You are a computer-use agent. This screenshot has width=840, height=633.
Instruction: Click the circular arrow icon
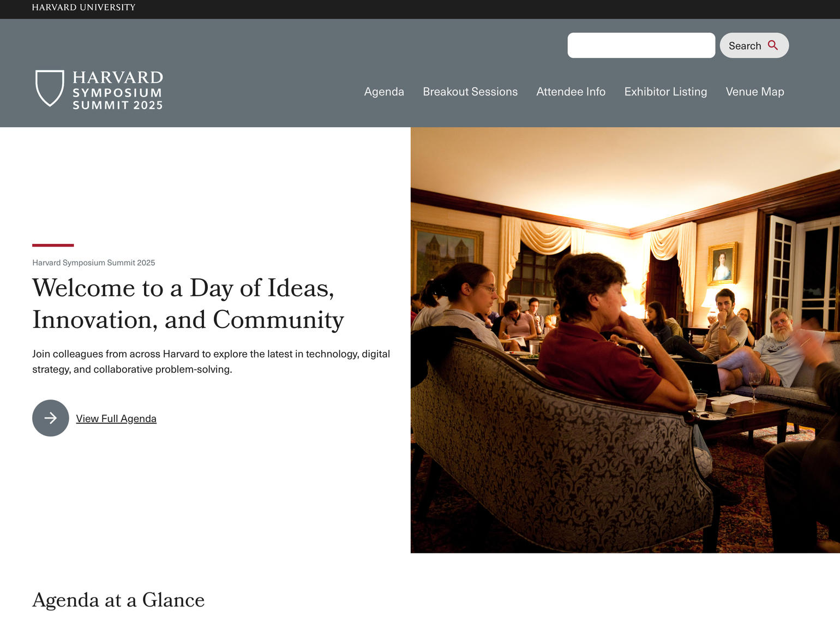(x=51, y=418)
